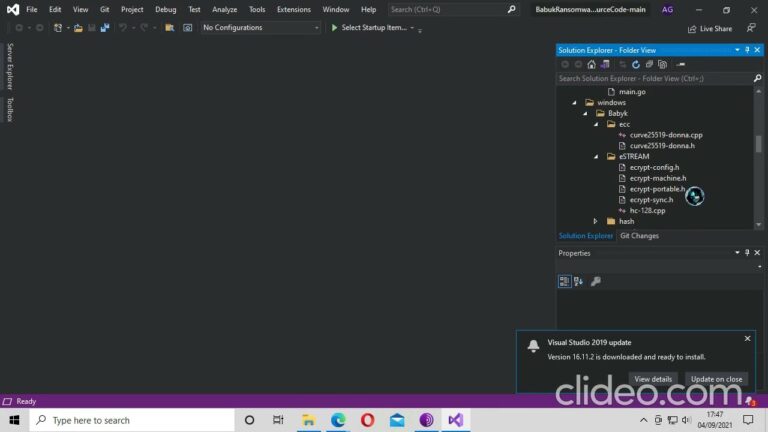Toggle pin on the Properties panel
The height and width of the screenshot is (432, 768).
[x=747, y=253]
